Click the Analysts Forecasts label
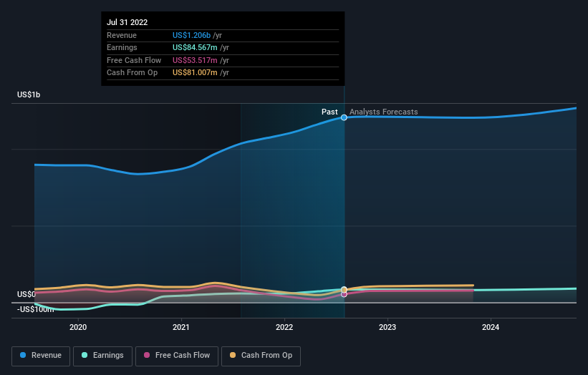The width and height of the screenshot is (588, 375). (x=384, y=112)
